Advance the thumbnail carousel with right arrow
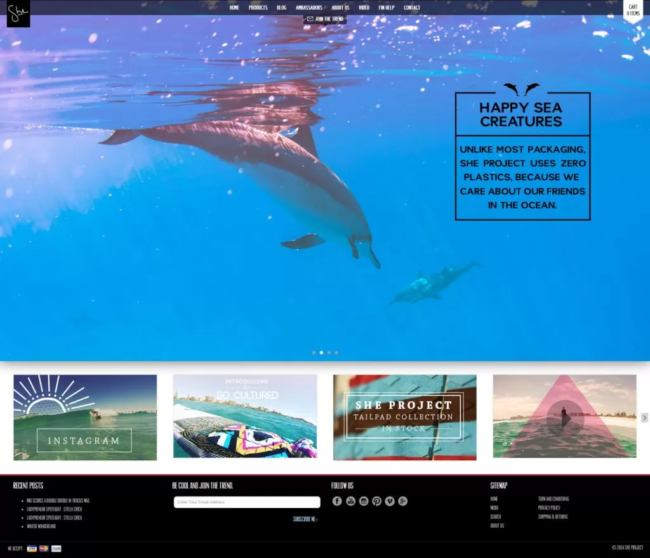The height and width of the screenshot is (558, 650). tap(644, 417)
